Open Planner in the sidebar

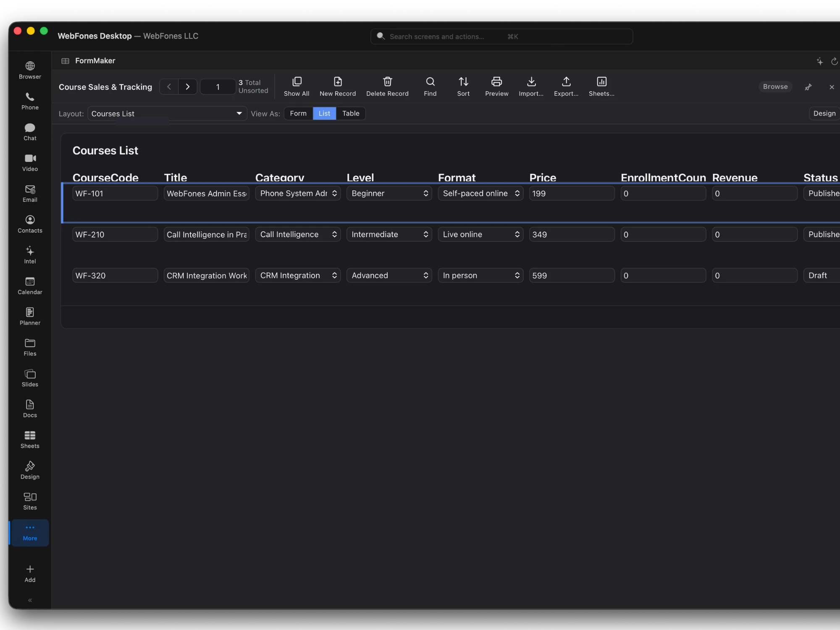[30, 317]
